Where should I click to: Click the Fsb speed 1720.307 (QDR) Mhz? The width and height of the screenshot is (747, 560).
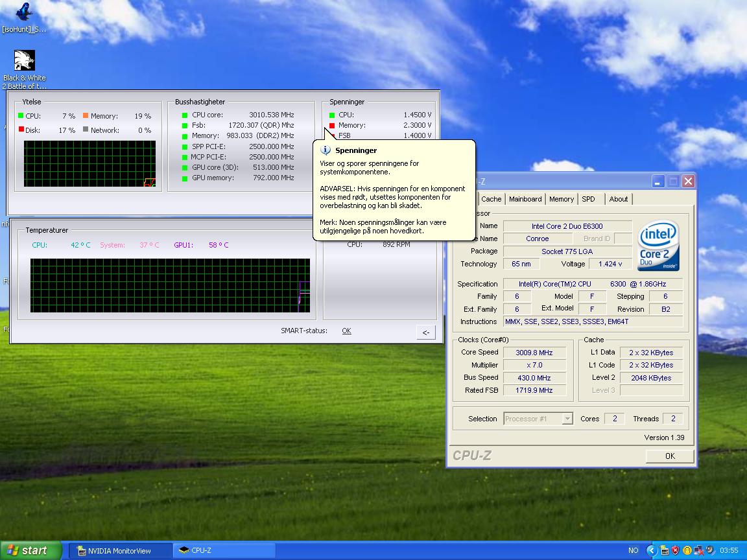(x=261, y=125)
